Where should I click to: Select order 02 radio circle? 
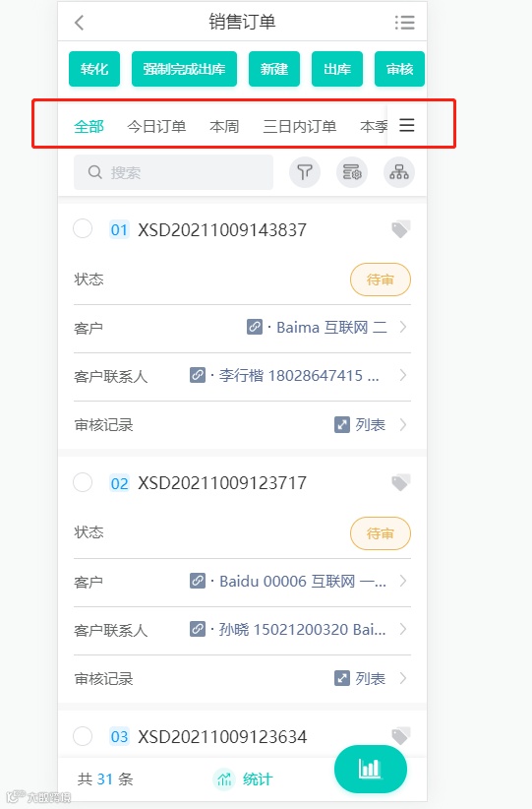coord(83,482)
